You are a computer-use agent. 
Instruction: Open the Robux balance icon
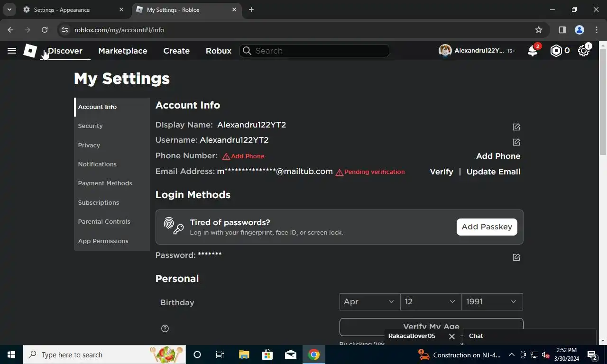pos(556,51)
